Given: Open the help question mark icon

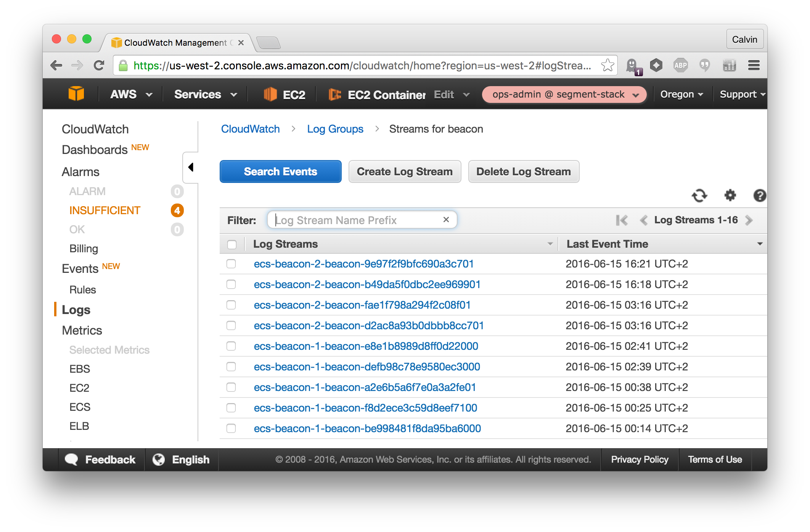Looking at the screenshot, I should 759,195.
